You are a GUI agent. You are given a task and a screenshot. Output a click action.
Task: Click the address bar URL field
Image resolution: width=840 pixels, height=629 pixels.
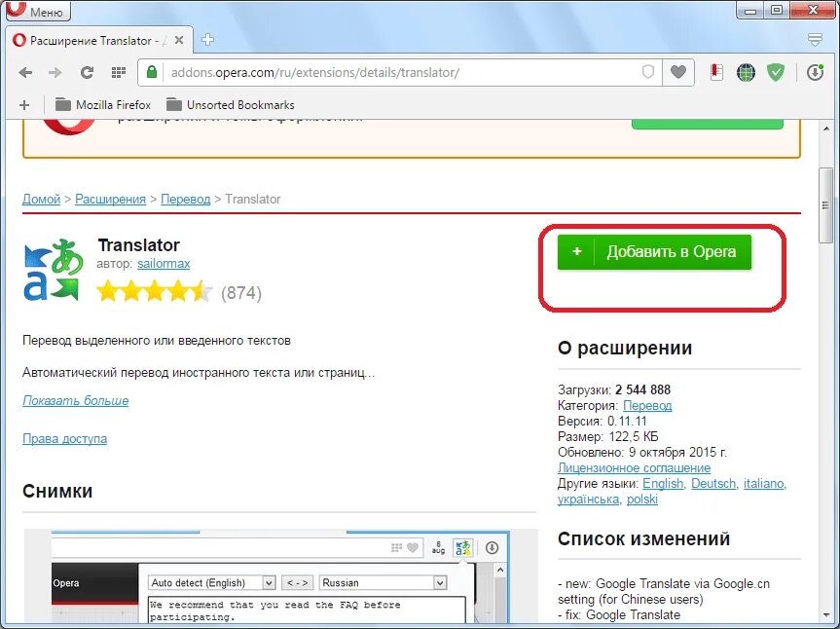pyautogui.click(x=399, y=72)
